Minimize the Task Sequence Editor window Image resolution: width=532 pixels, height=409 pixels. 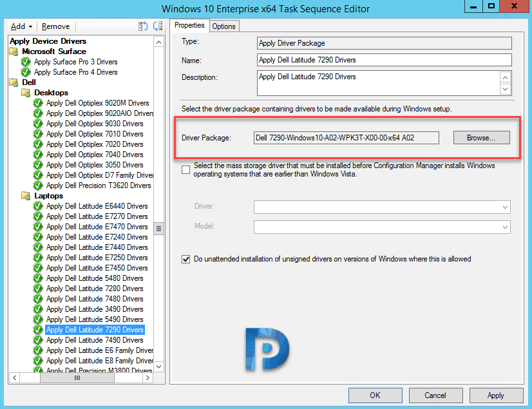coord(473,6)
